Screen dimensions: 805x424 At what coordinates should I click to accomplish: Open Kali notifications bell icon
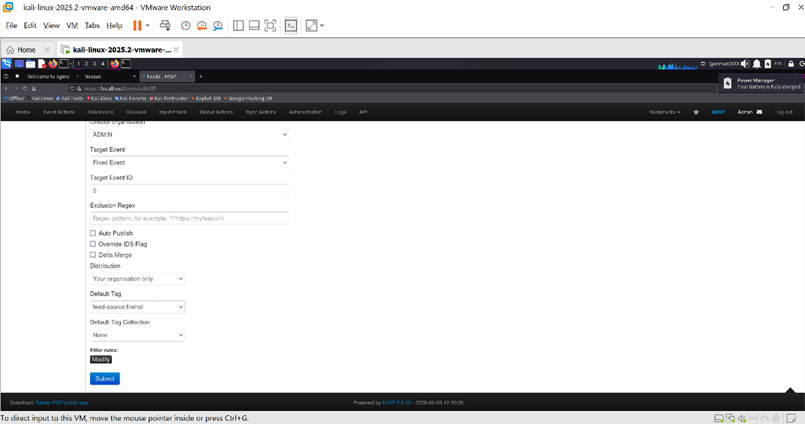757,64
